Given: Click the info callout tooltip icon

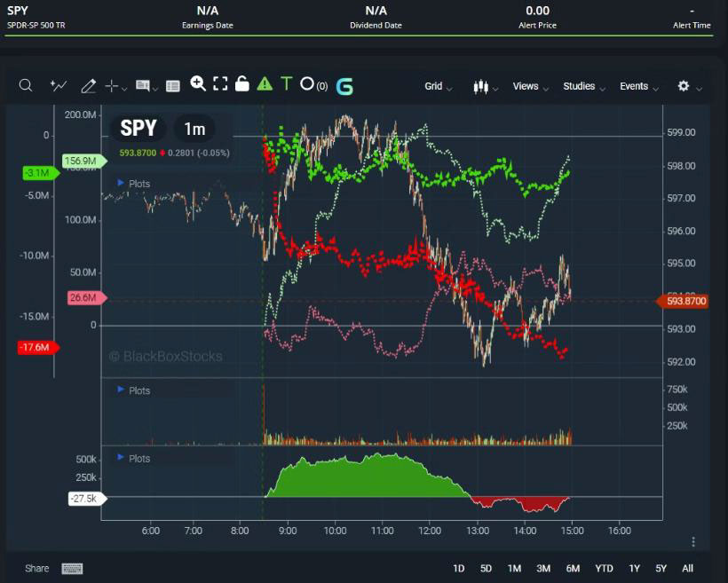Looking at the screenshot, I should (x=143, y=85).
